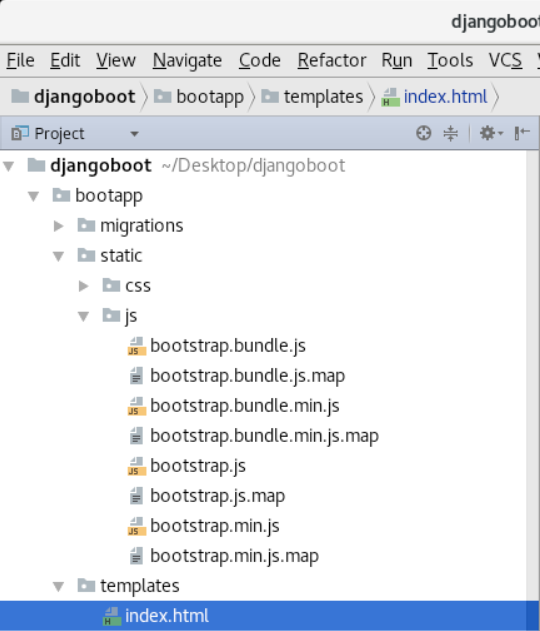Image resolution: width=540 pixels, height=631 pixels.
Task: Expand the css folder arrow
Action: (x=84, y=286)
